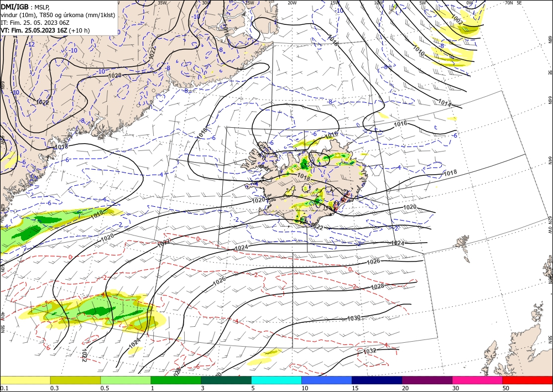Click the pale yellow 0.1–0.3 legend swatch
This screenshot has height=392, width=553.
[x=25, y=380]
